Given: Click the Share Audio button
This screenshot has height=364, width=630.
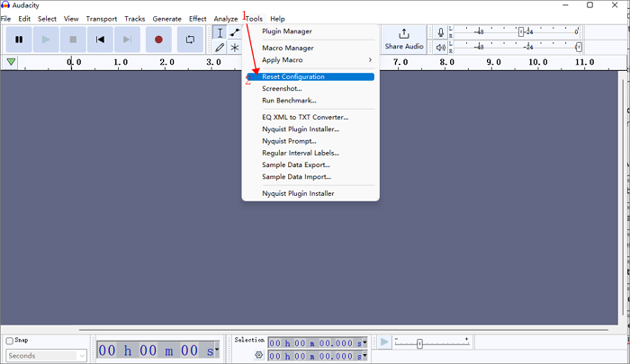Looking at the screenshot, I should click(404, 40).
